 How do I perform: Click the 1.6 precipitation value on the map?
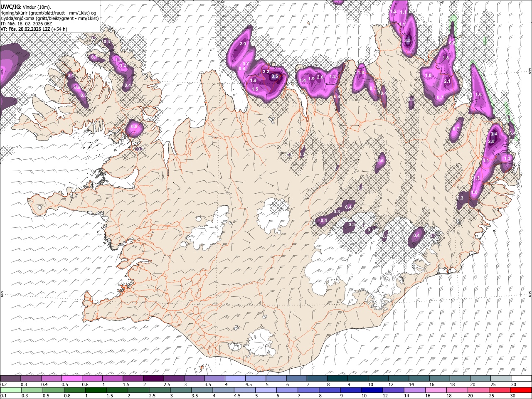tap(478, 95)
